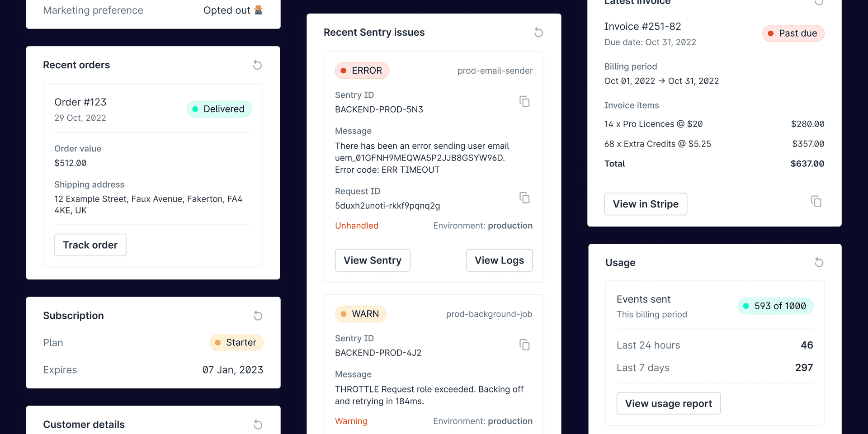
Task: Click the Delivered status badge
Action: 219,109
